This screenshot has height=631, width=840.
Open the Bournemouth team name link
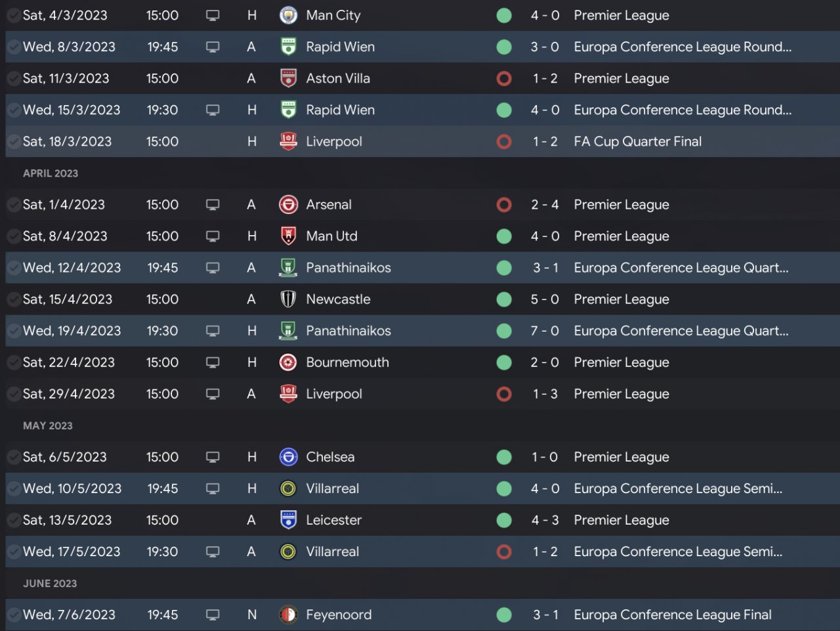(347, 362)
